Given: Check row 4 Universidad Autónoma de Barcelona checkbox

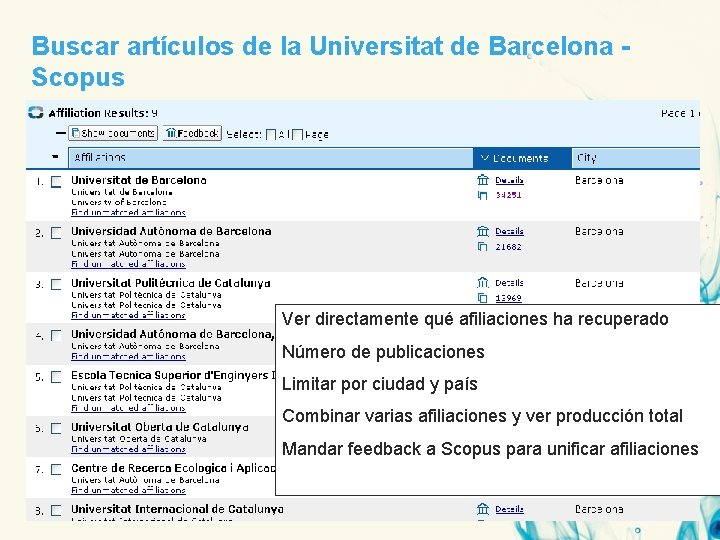Looking at the screenshot, I should coord(56,336).
